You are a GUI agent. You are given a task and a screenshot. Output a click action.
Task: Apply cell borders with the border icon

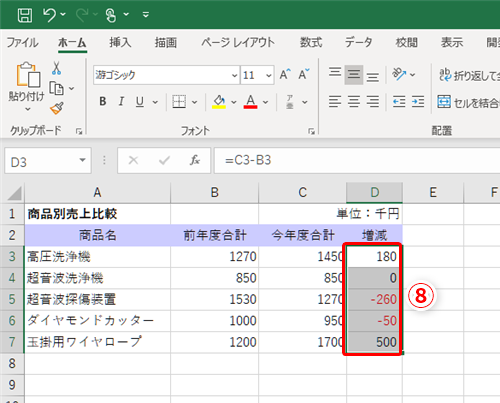tap(179, 101)
